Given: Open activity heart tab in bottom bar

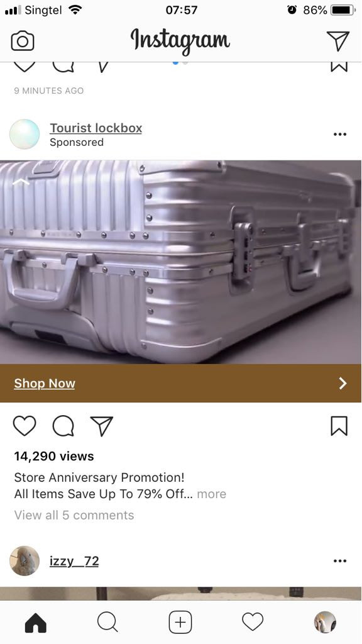Looking at the screenshot, I should coord(253,622).
